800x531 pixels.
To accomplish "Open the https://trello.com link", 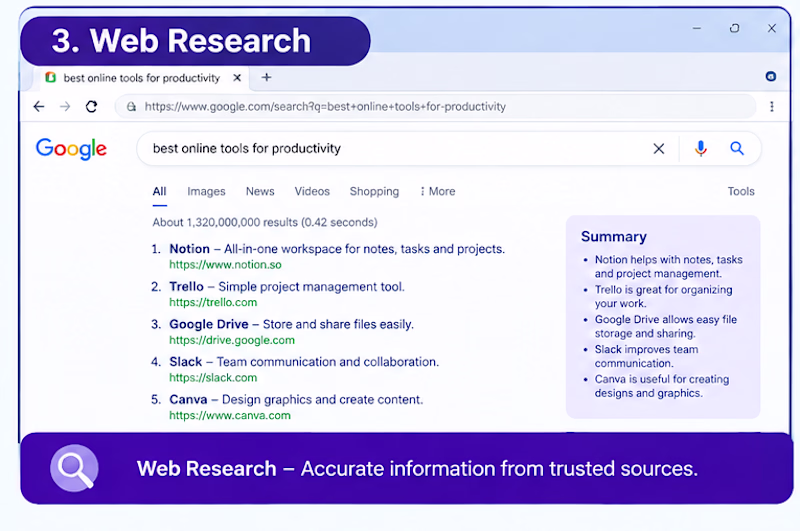I will click(x=213, y=302).
